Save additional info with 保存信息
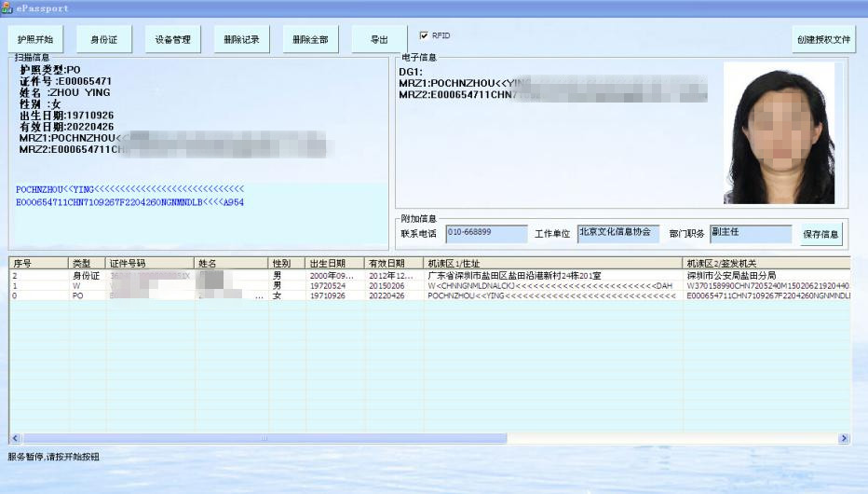The image size is (868, 494). tap(821, 234)
